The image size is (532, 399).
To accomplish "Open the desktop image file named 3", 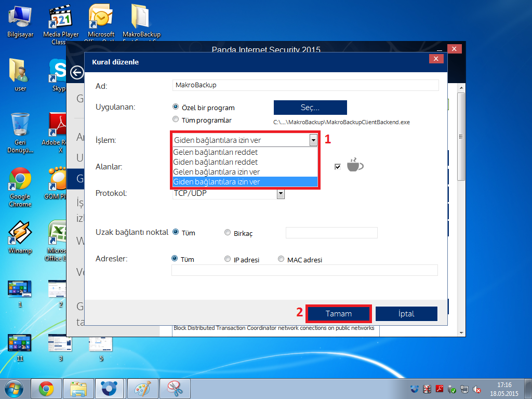I will coord(60,348).
